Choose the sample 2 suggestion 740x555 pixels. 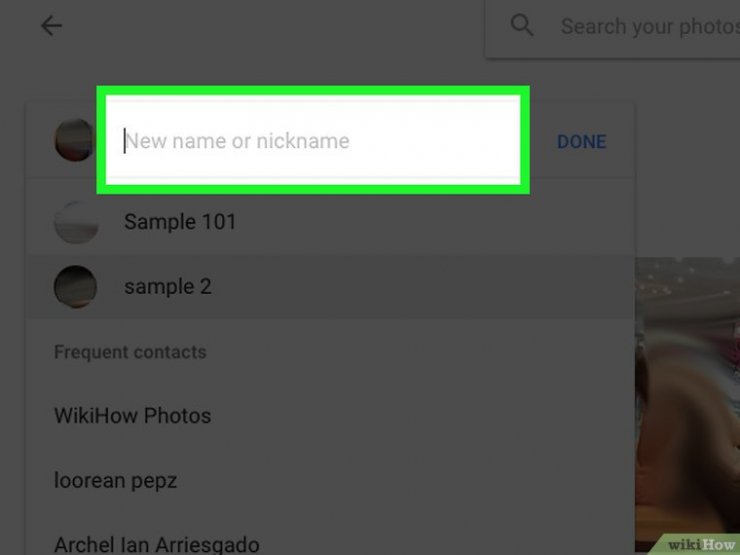pos(330,286)
